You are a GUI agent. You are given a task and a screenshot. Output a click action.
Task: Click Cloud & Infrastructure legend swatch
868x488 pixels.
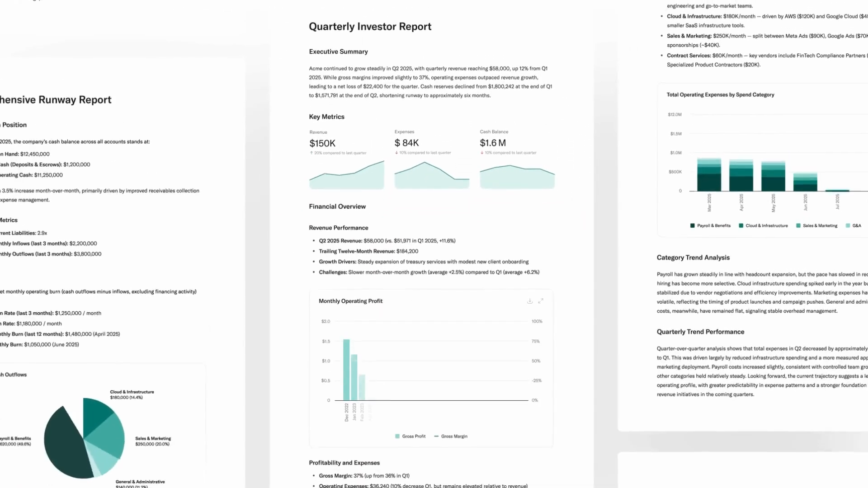[x=741, y=226]
